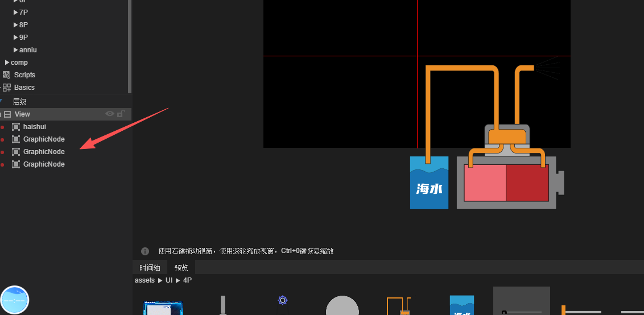Toggle the lock on View layer
This screenshot has width=644, height=315.
[x=121, y=114]
